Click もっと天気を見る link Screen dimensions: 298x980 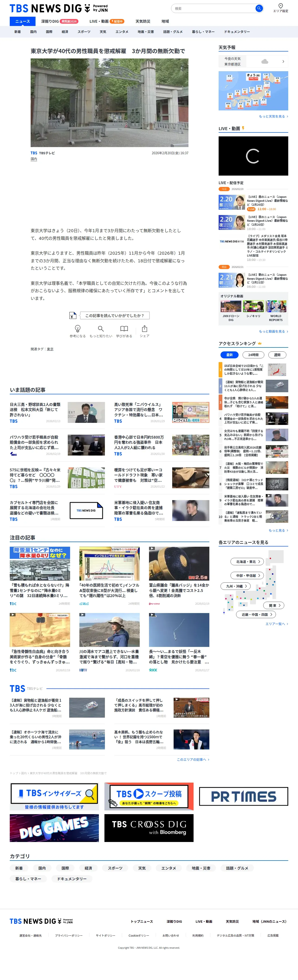tap(273, 116)
